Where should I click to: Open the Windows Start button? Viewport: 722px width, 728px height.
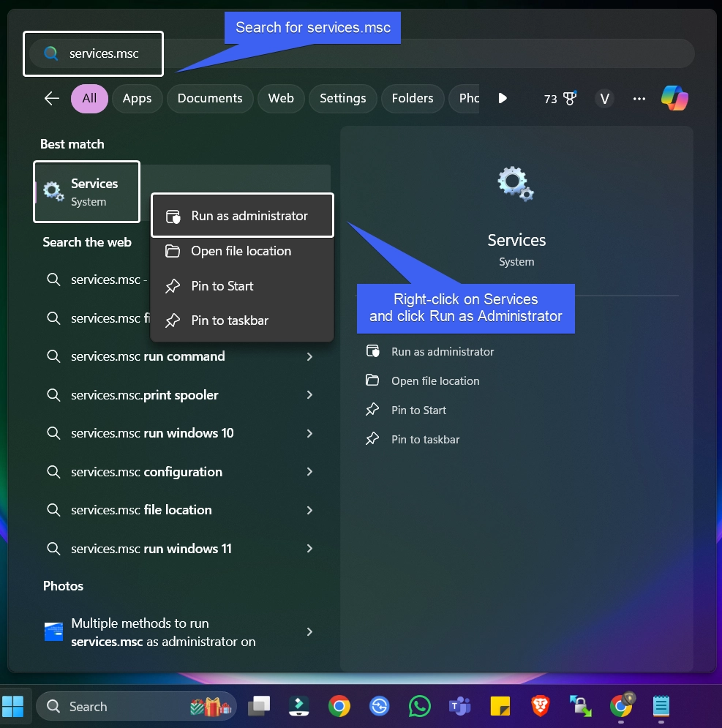click(13, 706)
